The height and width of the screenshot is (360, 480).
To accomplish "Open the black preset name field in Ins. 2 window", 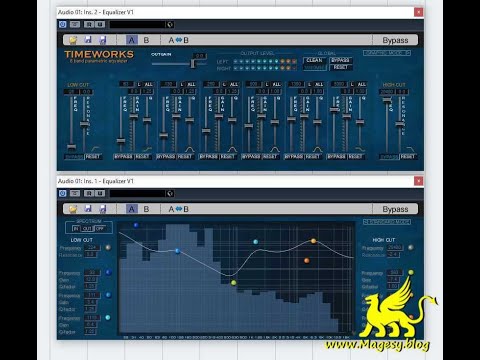I will point(137,24).
